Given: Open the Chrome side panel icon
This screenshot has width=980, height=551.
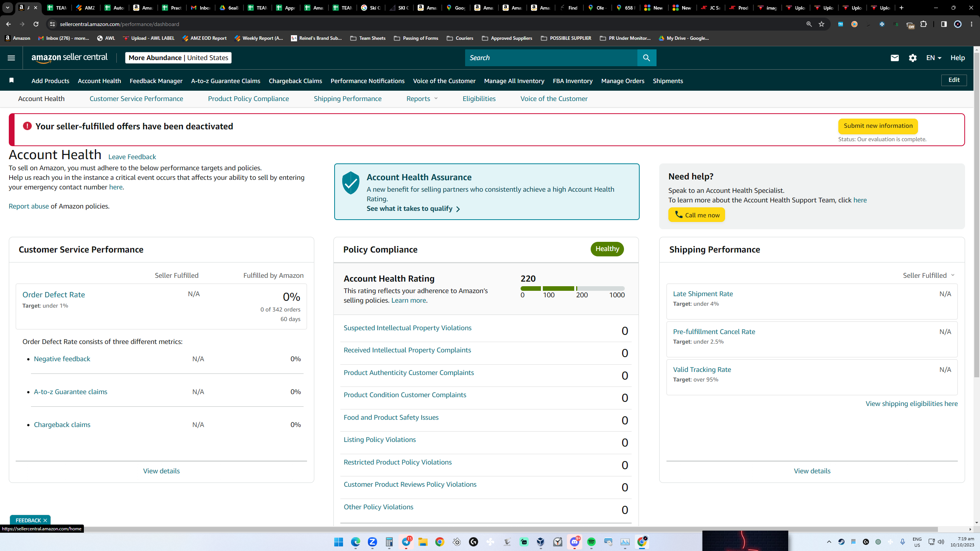Looking at the screenshot, I should pos(944,24).
